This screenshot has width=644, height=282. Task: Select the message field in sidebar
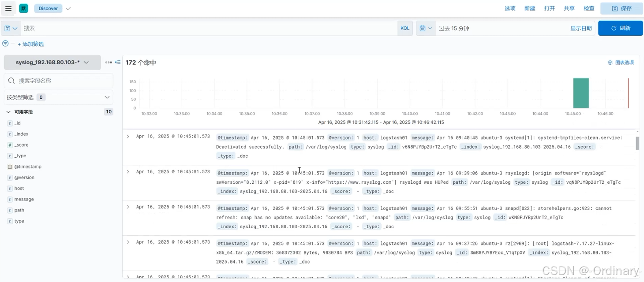24,199
